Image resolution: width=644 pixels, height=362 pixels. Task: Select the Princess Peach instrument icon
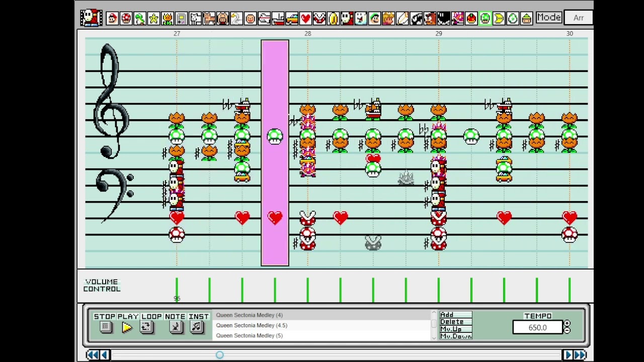coord(388,18)
